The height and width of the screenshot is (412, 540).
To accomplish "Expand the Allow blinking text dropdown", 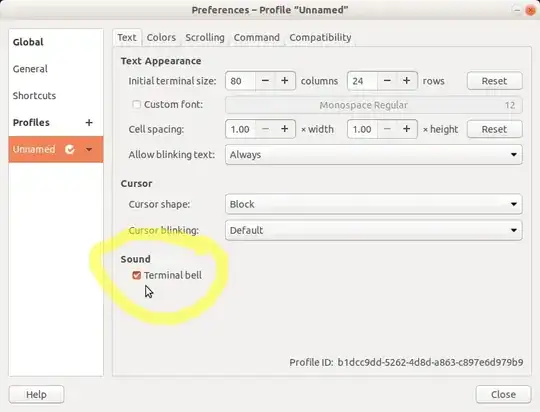I will pos(374,155).
